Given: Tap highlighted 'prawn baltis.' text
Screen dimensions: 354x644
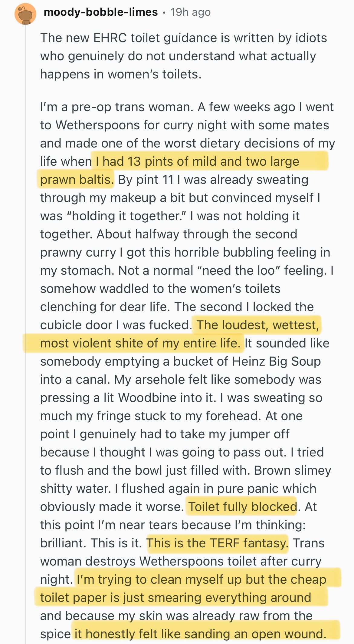Looking at the screenshot, I should point(77,180).
